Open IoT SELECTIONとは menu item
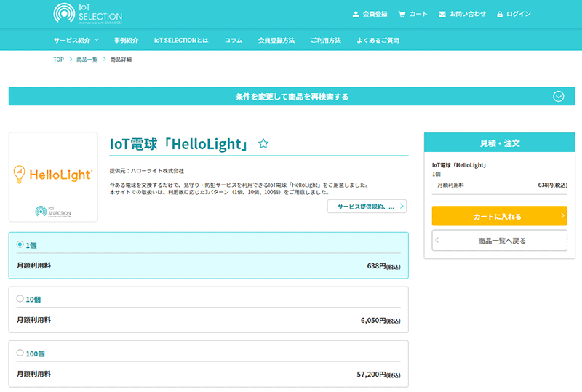The image size is (582, 392). (x=181, y=40)
